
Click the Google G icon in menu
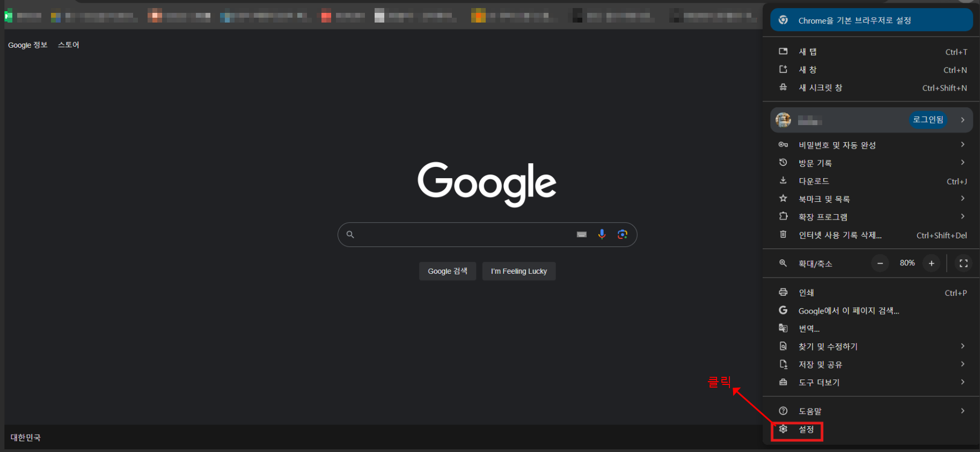click(783, 310)
